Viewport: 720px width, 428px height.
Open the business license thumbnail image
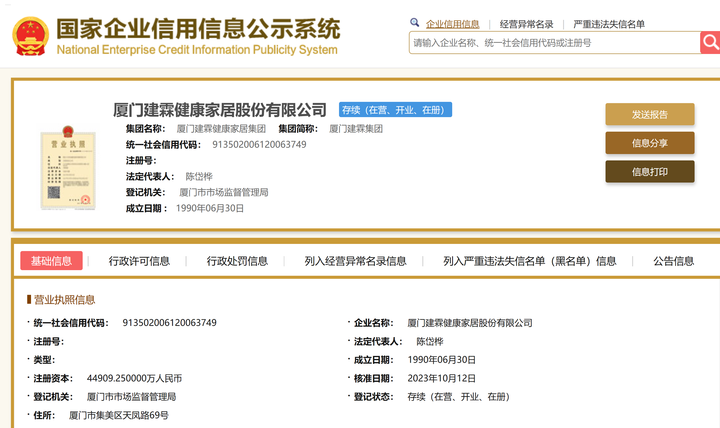[x=68, y=168]
